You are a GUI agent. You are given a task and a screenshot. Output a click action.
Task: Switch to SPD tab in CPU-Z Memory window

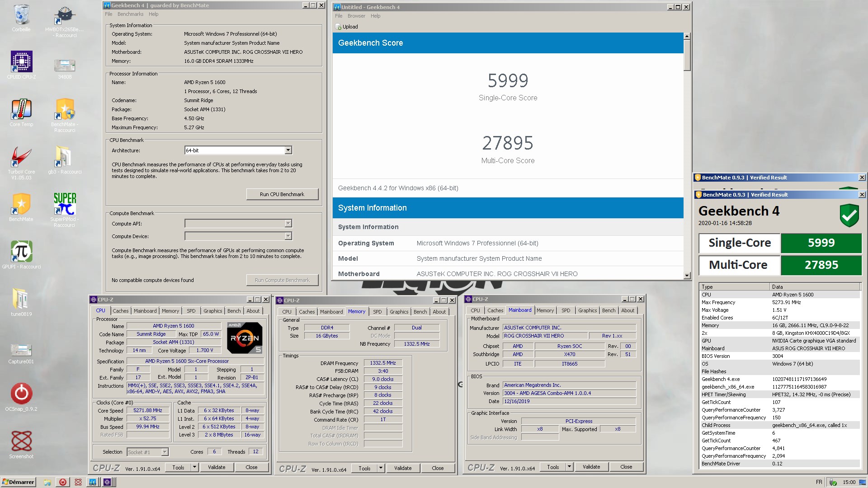pyautogui.click(x=377, y=312)
